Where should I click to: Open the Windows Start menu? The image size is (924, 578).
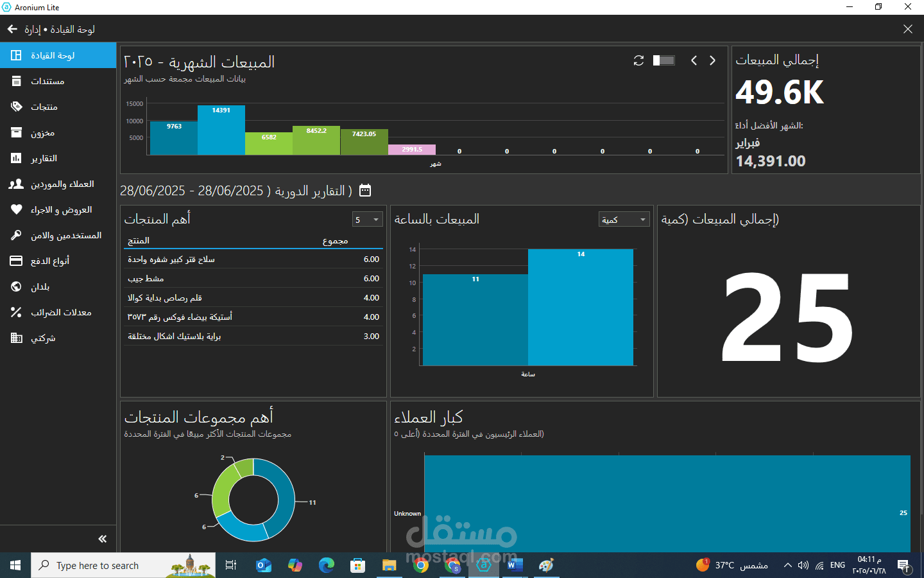coord(15,565)
